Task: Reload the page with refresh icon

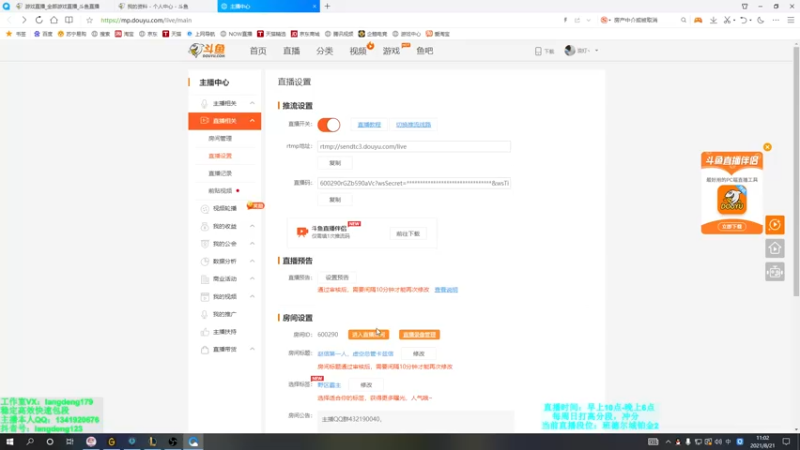Action: pyautogui.click(x=39, y=20)
